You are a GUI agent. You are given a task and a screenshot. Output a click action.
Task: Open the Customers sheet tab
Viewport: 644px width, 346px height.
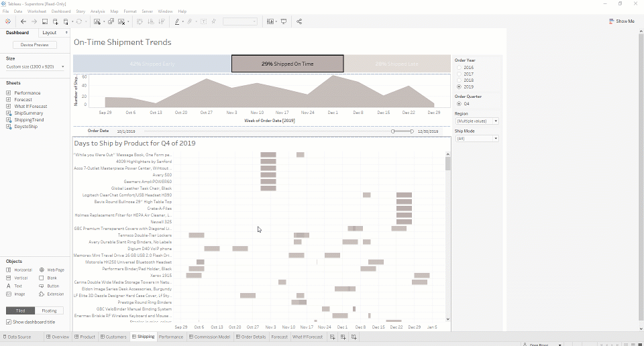point(113,337)
